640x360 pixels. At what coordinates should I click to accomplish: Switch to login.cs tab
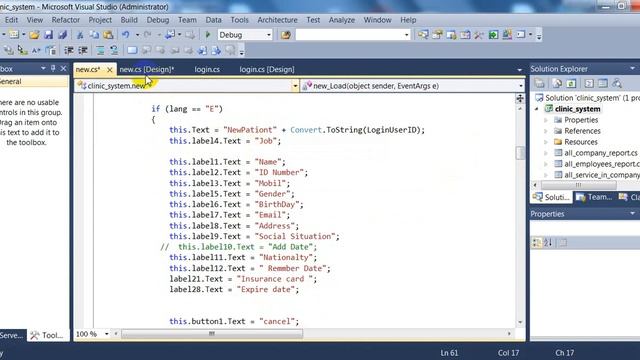[x=207, y=69]
